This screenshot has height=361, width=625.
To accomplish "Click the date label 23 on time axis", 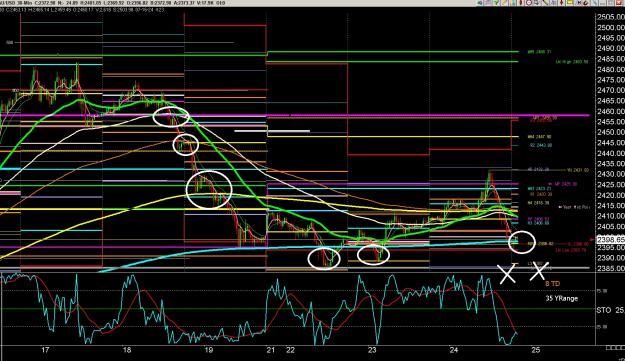I will 372,350.
